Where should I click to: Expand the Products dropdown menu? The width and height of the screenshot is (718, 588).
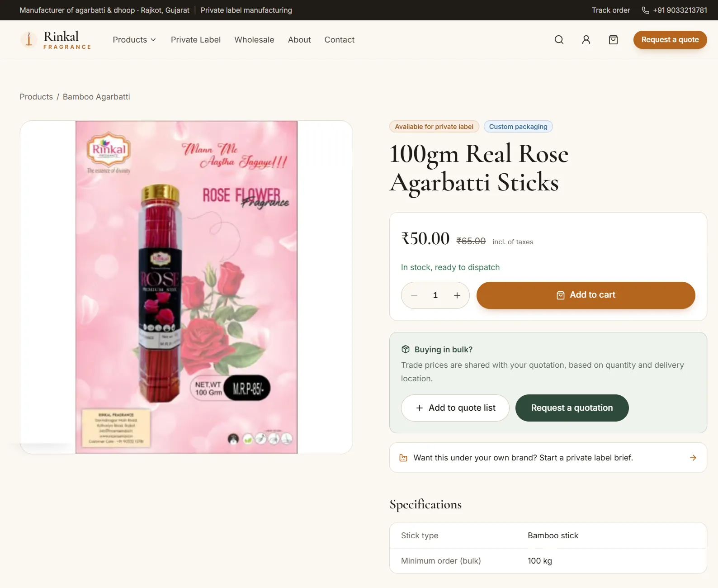click(x=134, y=40)
